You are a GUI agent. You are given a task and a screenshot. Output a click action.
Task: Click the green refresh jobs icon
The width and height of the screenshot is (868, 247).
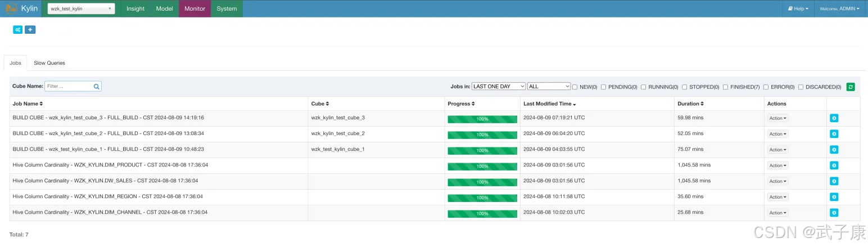coord(851,87)
